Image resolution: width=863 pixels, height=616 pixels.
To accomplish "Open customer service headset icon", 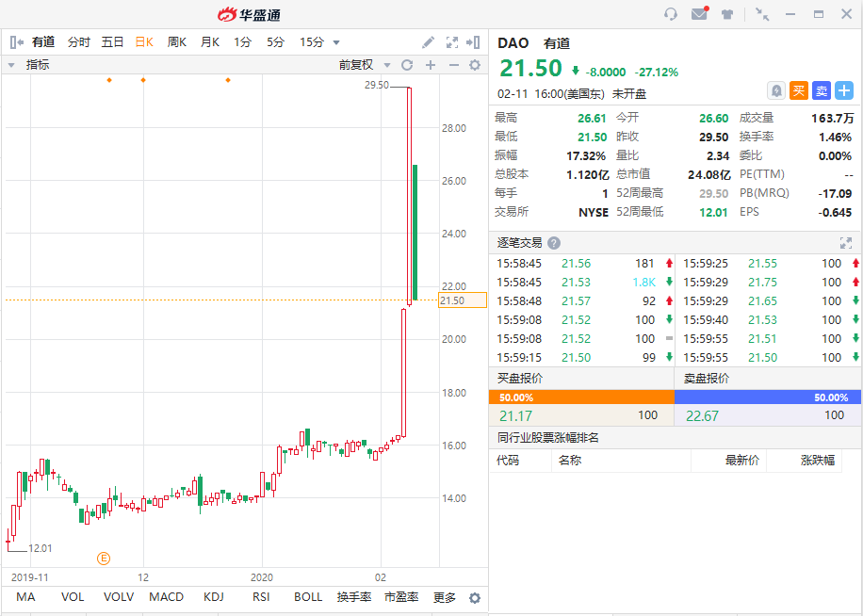I will (671, 14).
